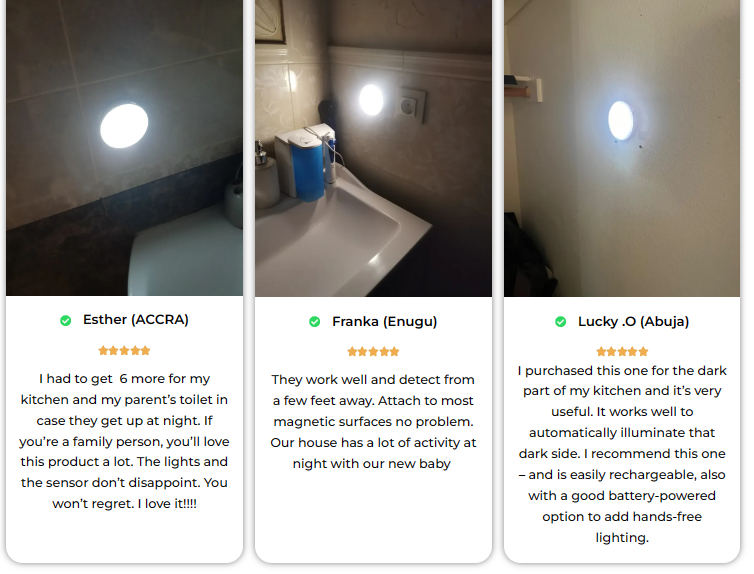Open Esther's toilet night light photo
754x574 pixels.
click(x=125, y=148)
